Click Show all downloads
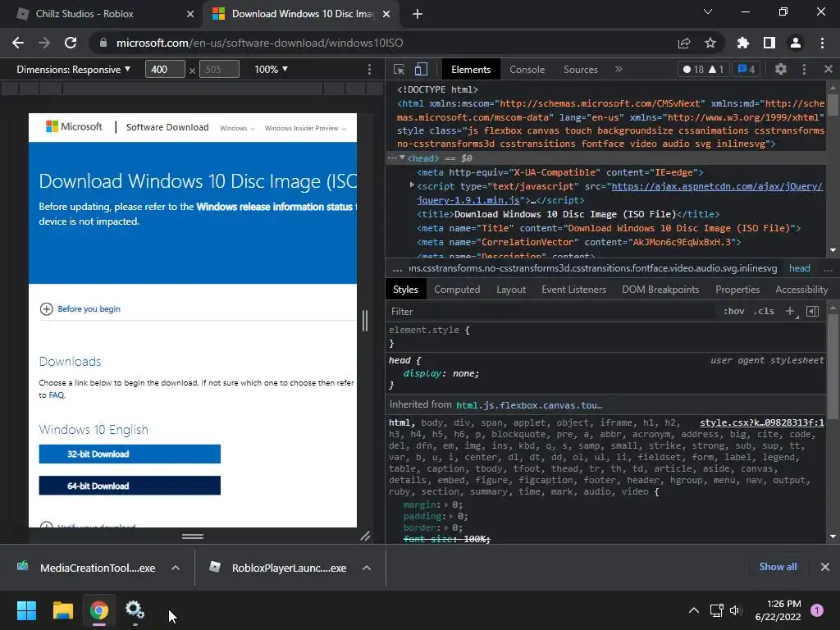840x630 pixels. point(778,566)
